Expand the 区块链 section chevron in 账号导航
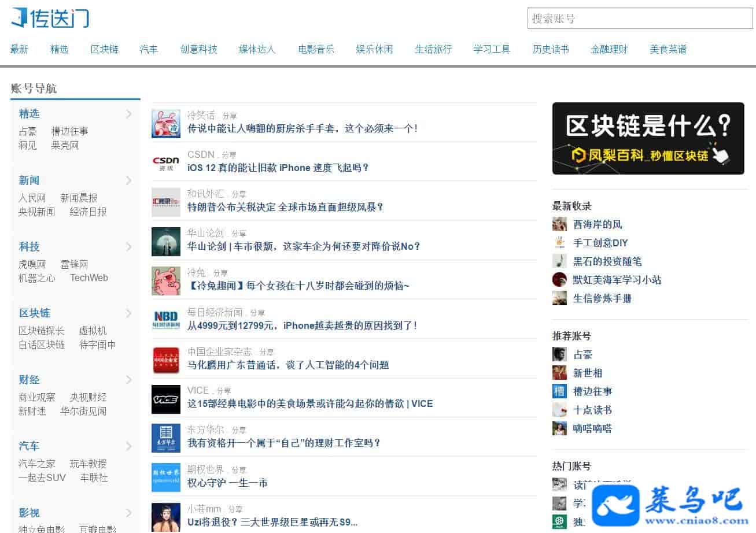756x533 pixels. pos(129,313)
